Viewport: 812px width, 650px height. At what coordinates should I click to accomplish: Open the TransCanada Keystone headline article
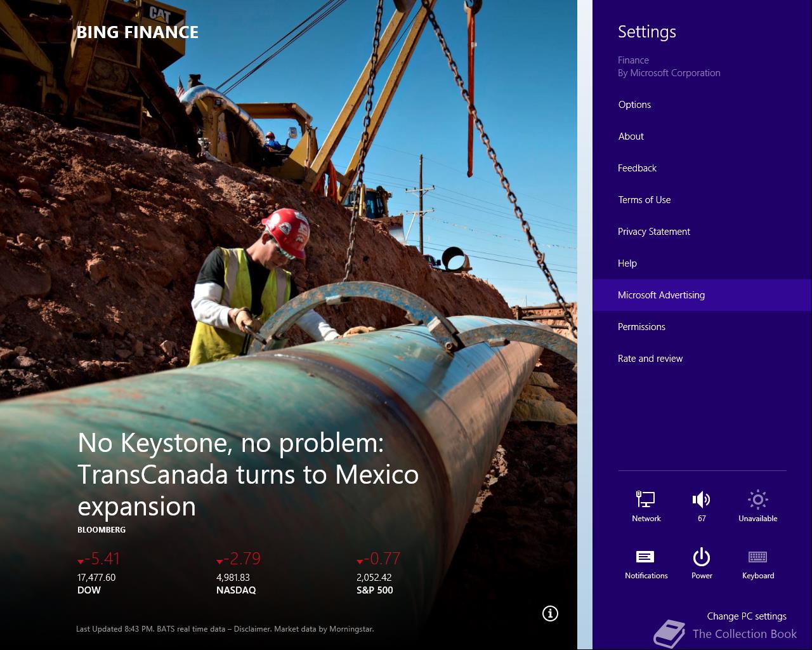pyautogui.click(x=248, y=474)
